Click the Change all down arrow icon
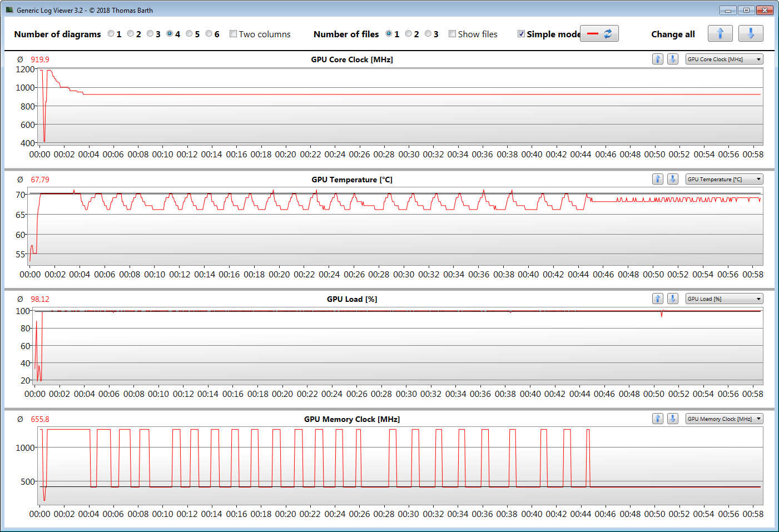This screenshot has width=779, height=532. click(x=751, y=34)
